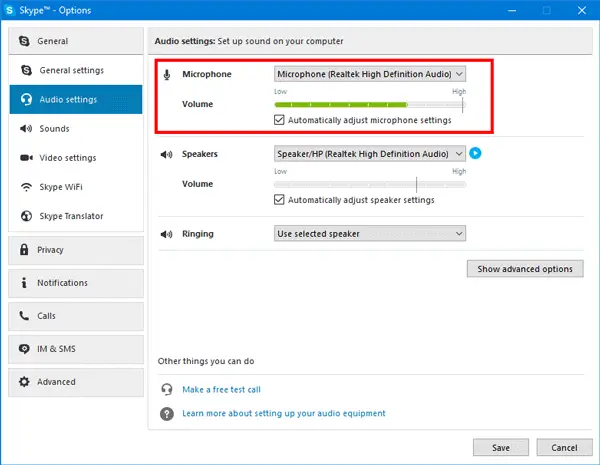Open the Microphone device dropdown

point(370,74)
